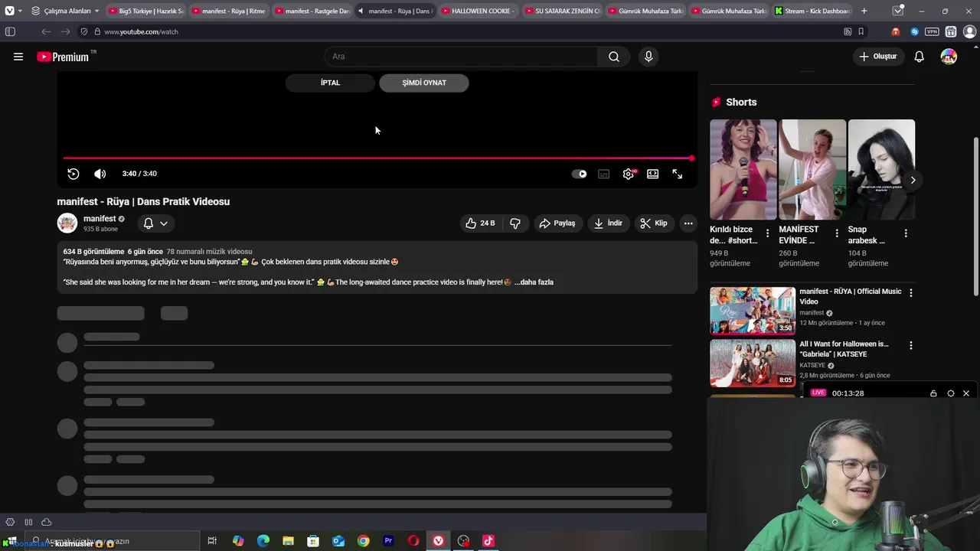Open Opera browser from taskbar
This screenshot has width=980, height=551.
tap(413, 541)
